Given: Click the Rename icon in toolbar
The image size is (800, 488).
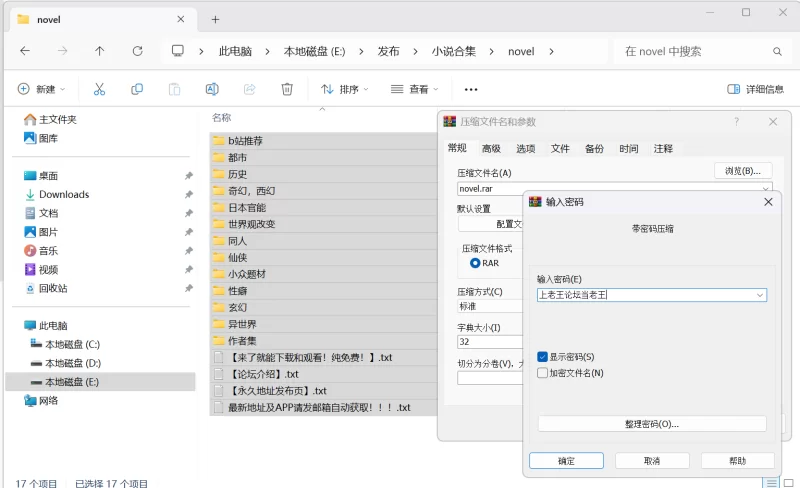Looking at the screenshot, I should (x=212, y=89).
